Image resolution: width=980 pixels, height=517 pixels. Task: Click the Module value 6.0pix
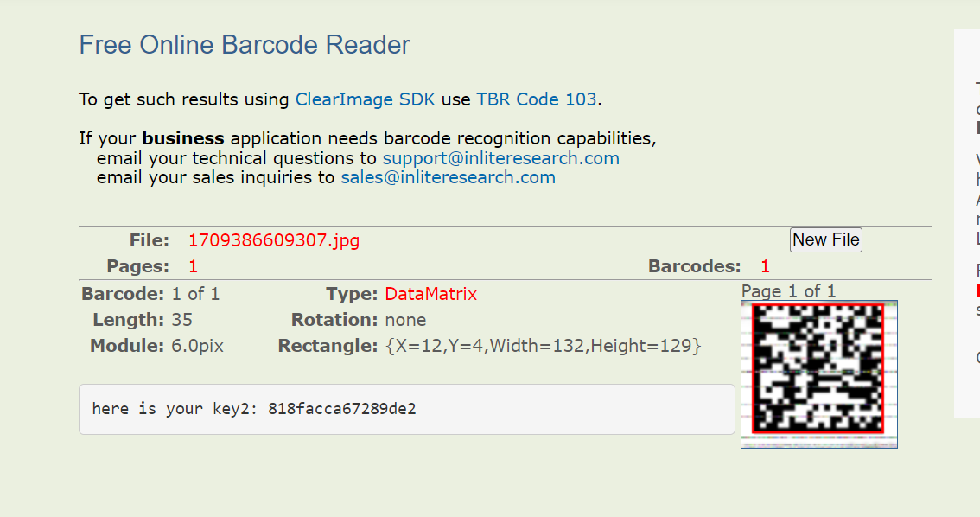[x=198, y=347]
